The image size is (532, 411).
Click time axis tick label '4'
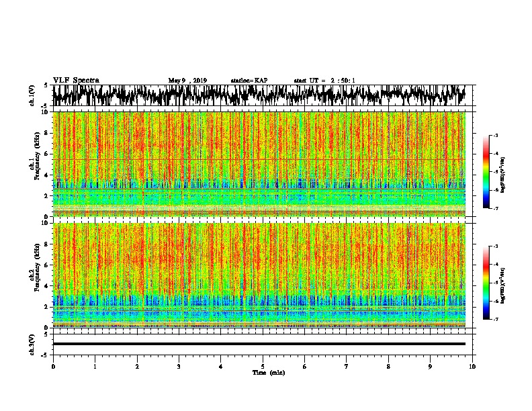pos(221,366)
